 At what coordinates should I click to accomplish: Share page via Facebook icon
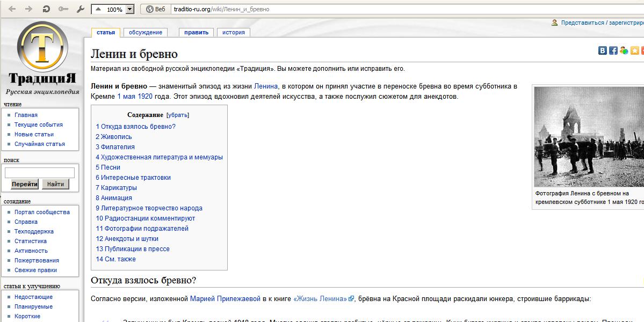pos(613,50)
